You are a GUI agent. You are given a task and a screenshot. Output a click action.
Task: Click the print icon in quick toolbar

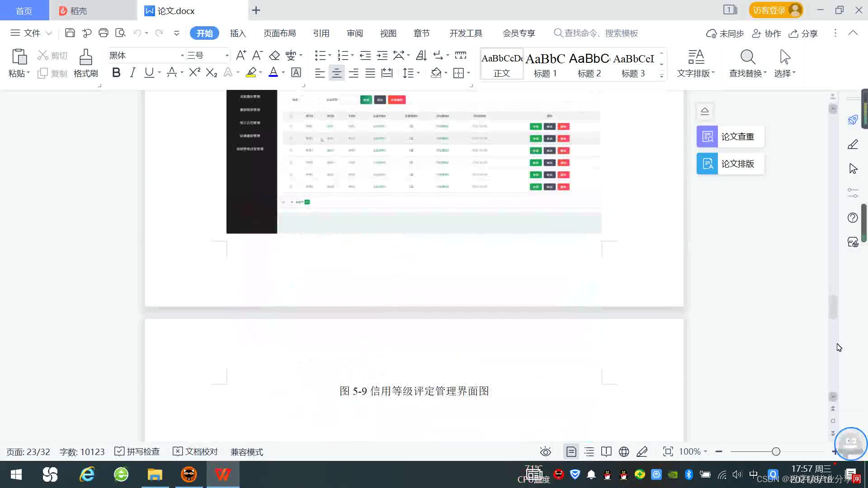click(104, 33)
